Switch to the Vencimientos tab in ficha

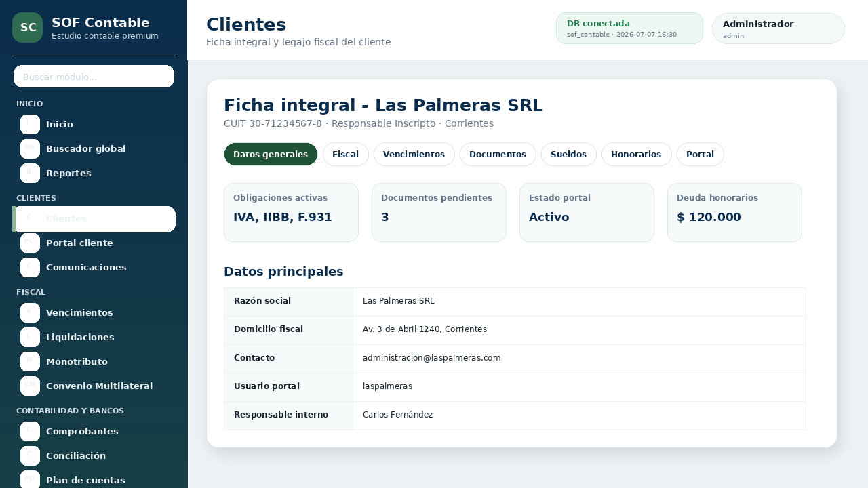point(414,155)
